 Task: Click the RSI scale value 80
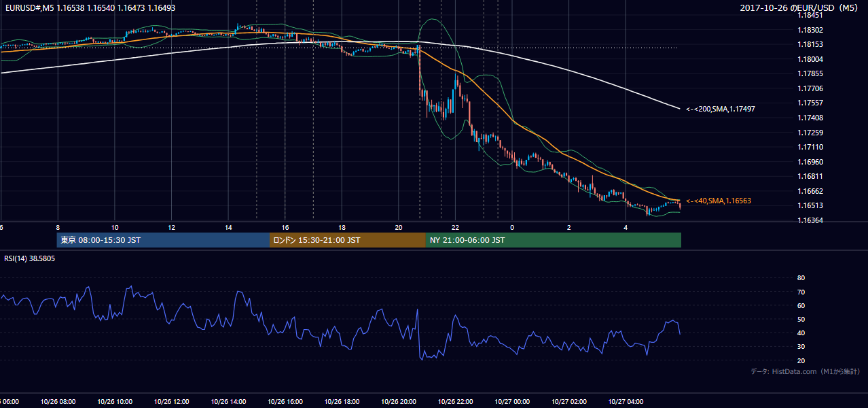coord(801,278)
